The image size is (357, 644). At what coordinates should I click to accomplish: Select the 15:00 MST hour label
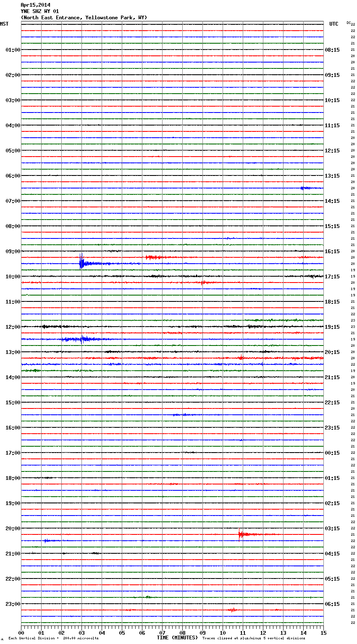click(13, 403)
